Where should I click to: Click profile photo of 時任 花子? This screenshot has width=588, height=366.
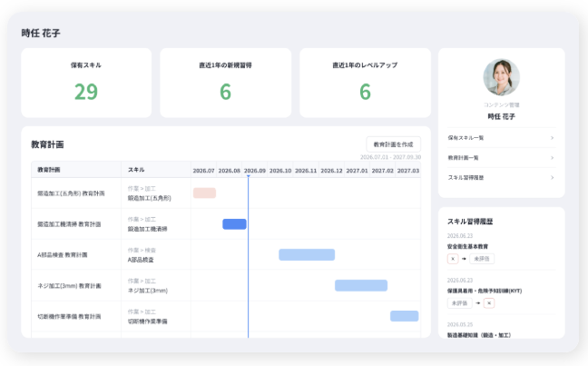(x=502, y=77)
